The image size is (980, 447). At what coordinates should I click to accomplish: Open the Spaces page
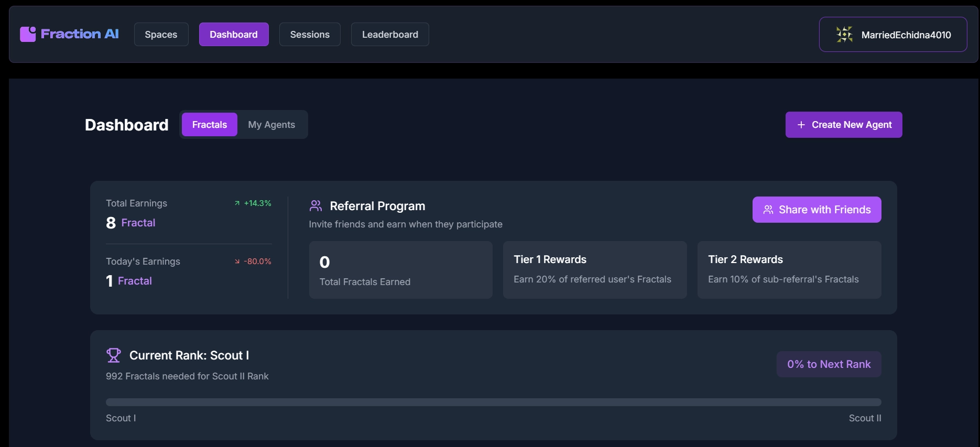(161, 35)
